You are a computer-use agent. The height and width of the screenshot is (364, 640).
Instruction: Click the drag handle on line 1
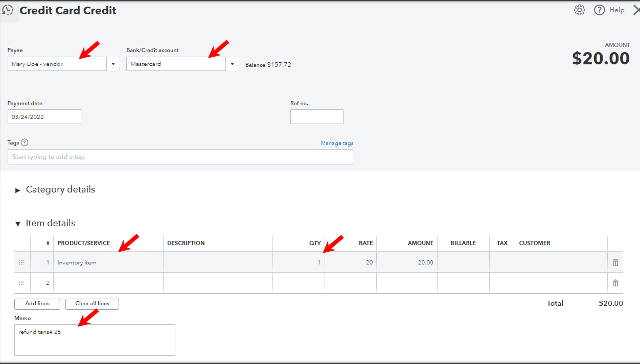(21, 262)
